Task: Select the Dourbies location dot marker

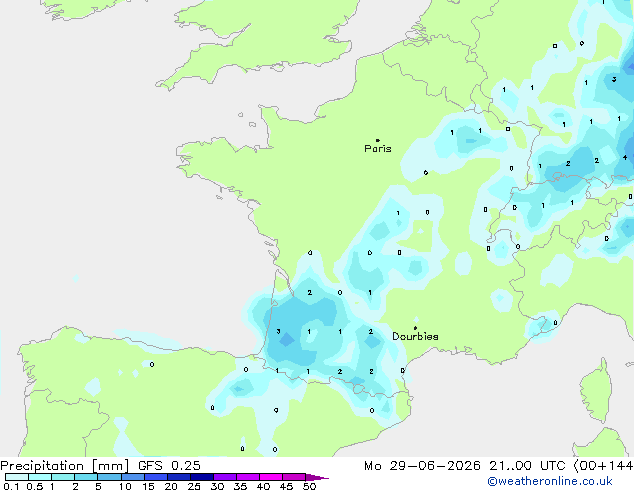Action: pos(415,328)
